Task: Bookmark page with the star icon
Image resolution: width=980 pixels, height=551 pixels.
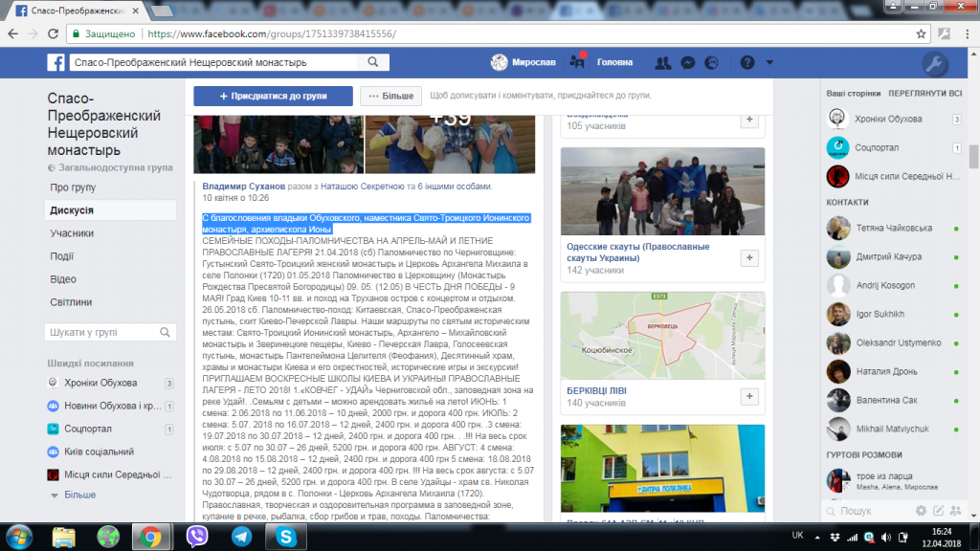Action: 921,33
